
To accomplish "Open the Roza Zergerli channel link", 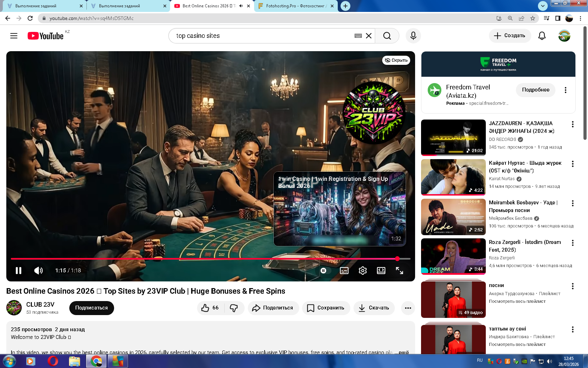I will (x=502, y=258).
